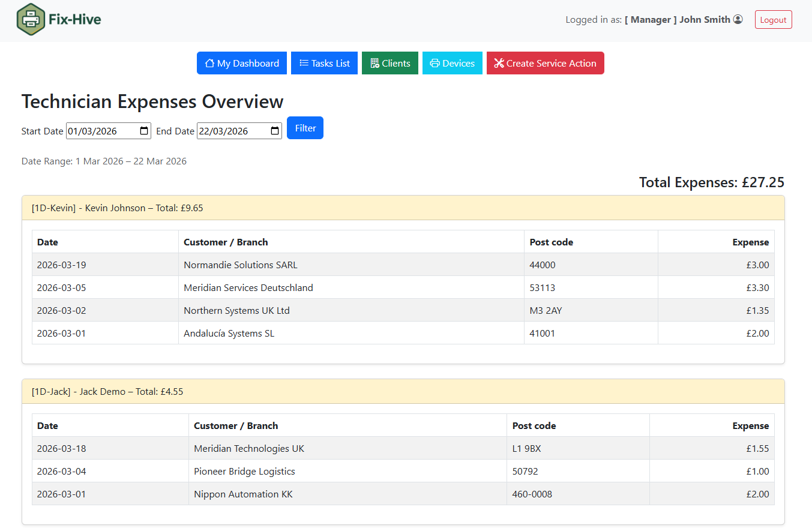Viewport: 812px width, 528px height.
Task: Click the building icon on Clients button
Action: pos(374,63)
